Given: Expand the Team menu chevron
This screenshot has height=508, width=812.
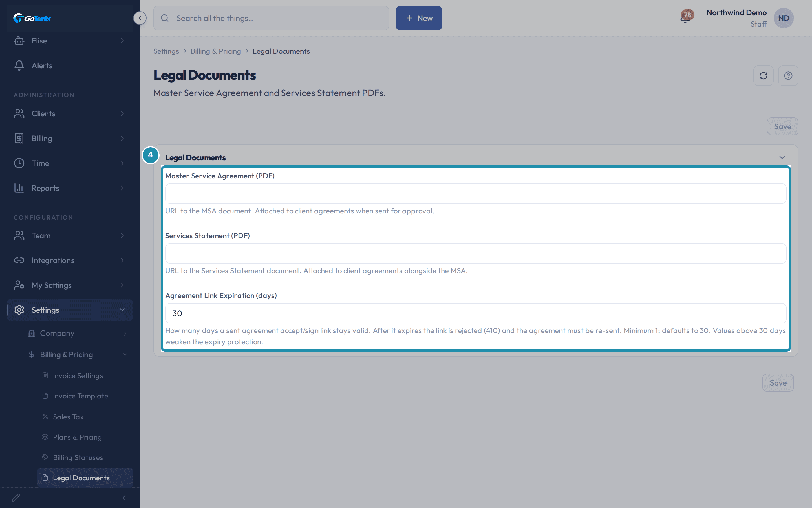Looking at the screenshot, I should [122, 236].
